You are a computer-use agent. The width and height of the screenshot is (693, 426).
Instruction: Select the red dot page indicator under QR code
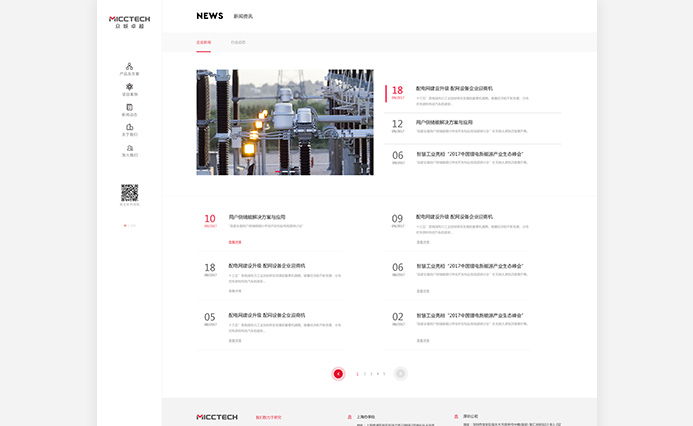(x=125, y=225)
